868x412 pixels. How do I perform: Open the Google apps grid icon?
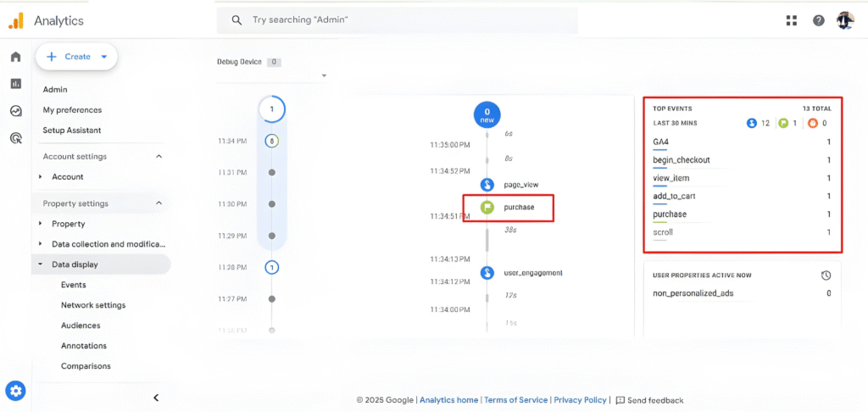[x=792, y=20]
